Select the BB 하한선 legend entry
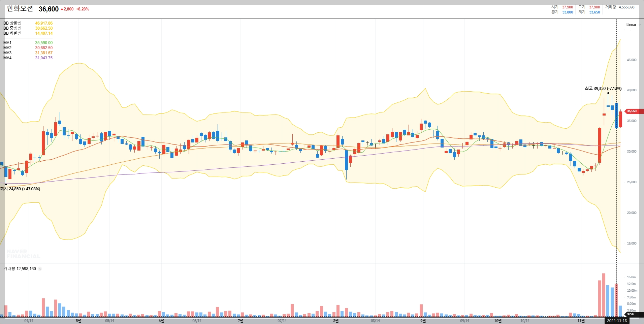 pos(12,33)
